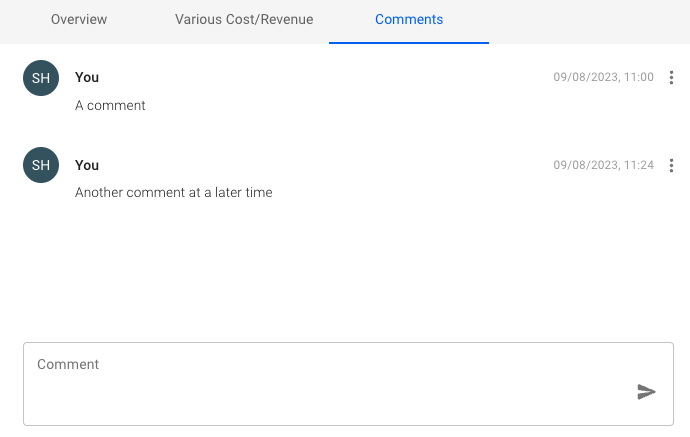Click author name "You" on the 11:24 comment
The image size is (690, 437).
tap(87, 165)
